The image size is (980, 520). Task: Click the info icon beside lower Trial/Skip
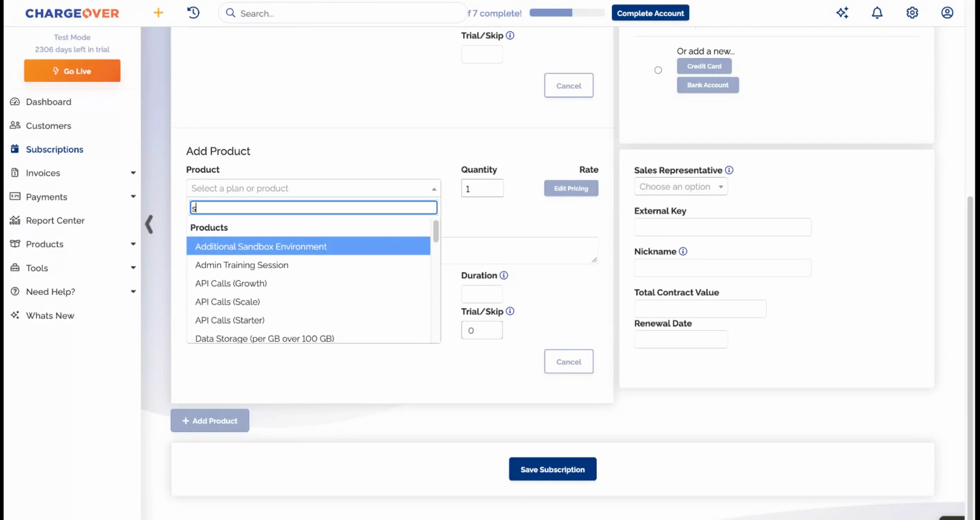click(510, 311)
